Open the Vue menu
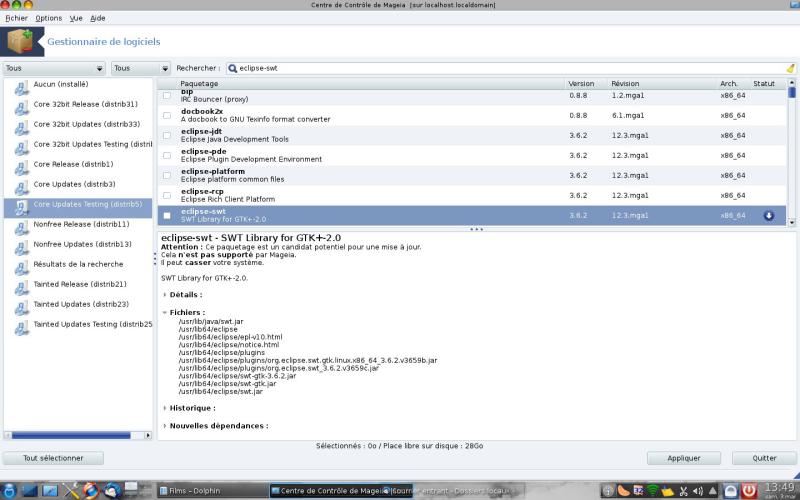Screen dimensions: 800x500 pos(76,18)
